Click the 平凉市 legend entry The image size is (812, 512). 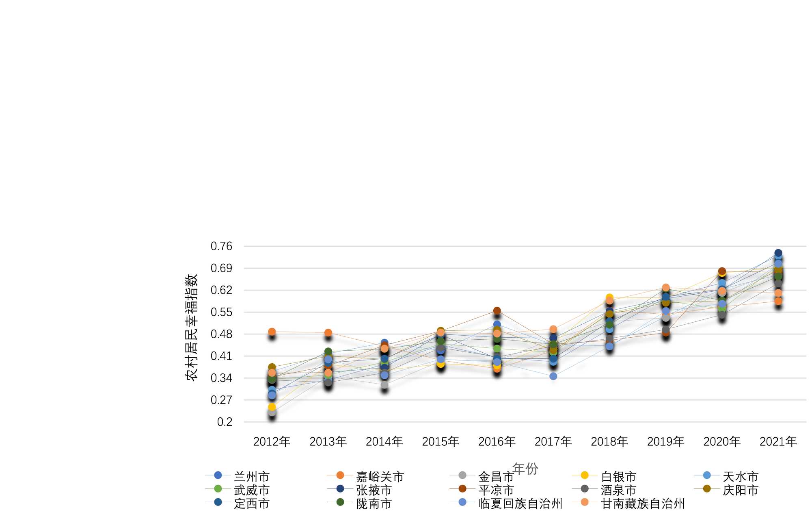(495, 490)
